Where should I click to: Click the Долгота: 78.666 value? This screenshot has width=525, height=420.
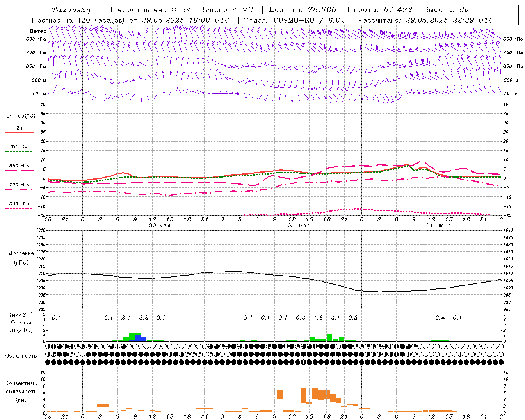click(303, 10)
